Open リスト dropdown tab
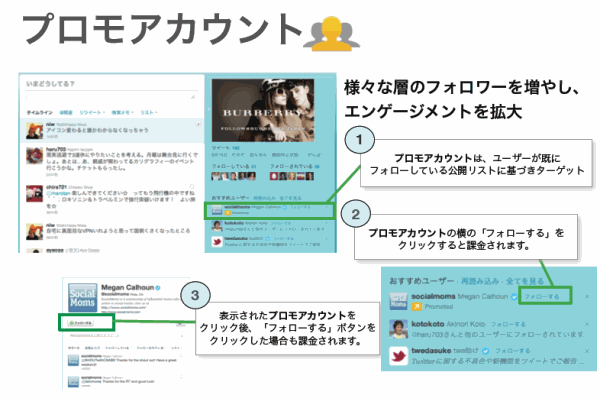The image size is (600, 398). 148,113
